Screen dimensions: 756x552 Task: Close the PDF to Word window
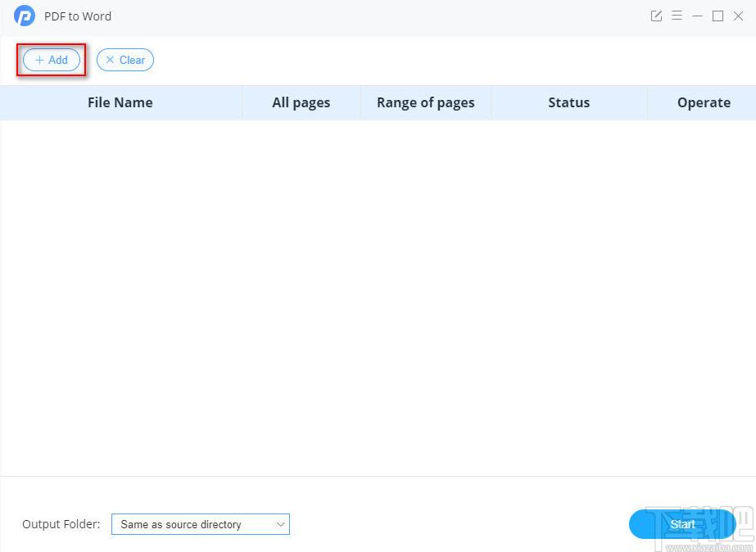coord(738,16)
